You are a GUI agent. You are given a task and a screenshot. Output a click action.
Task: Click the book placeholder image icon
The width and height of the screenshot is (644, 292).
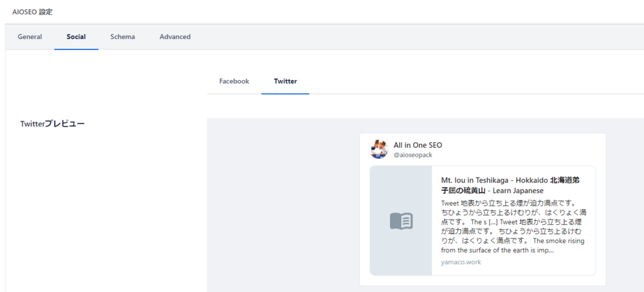pos(401,222)
